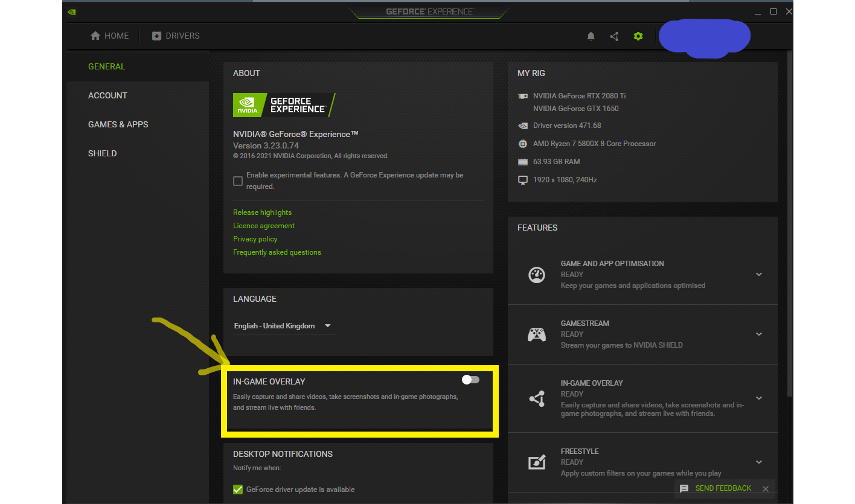Click the Freestyle filter icon
The height and width of the screenshot is (504, 855).
[x=536, y=462]
